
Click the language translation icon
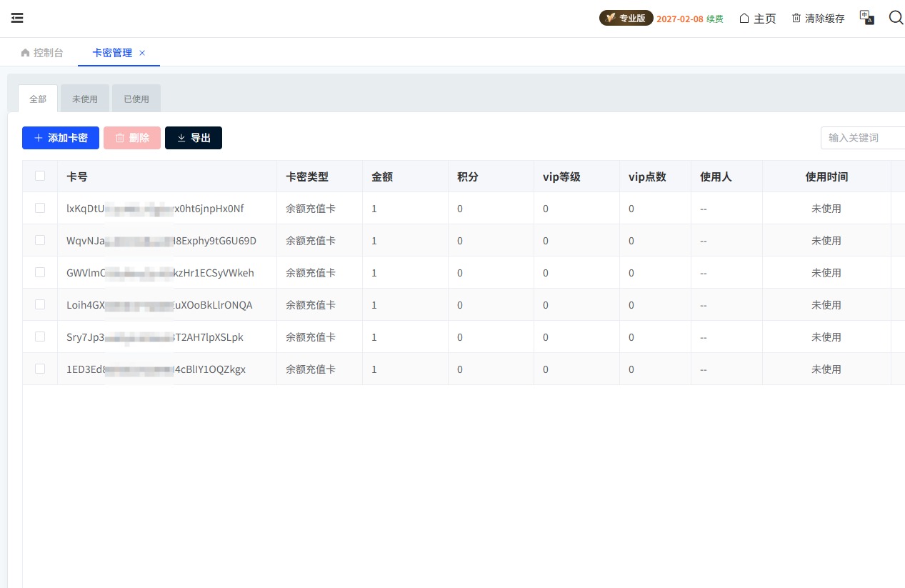click(866, 18)
